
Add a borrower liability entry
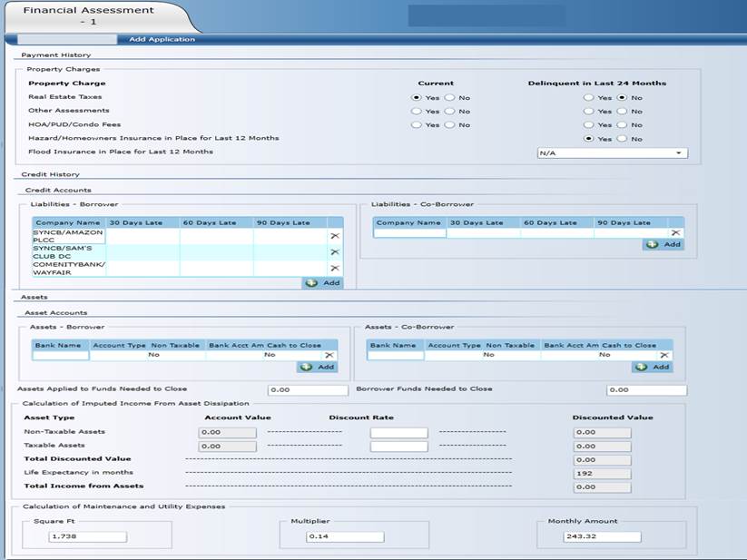coord(323,283)
